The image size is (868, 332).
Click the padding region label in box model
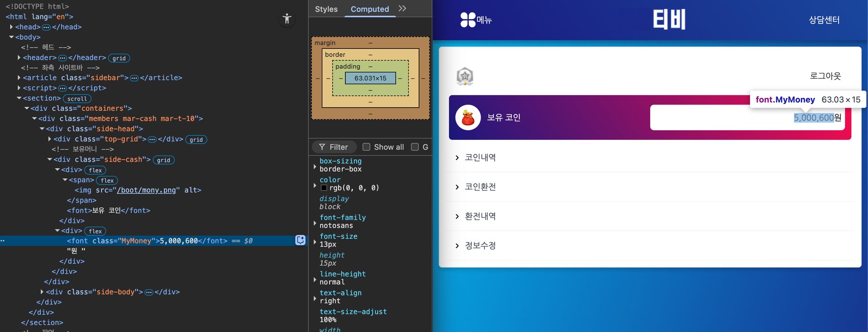348,66
